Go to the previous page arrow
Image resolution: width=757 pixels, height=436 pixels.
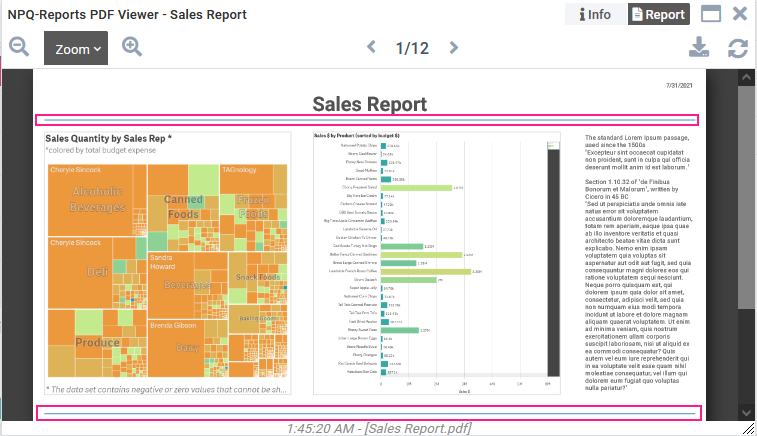pyautogui.click(x=371, y=47)
